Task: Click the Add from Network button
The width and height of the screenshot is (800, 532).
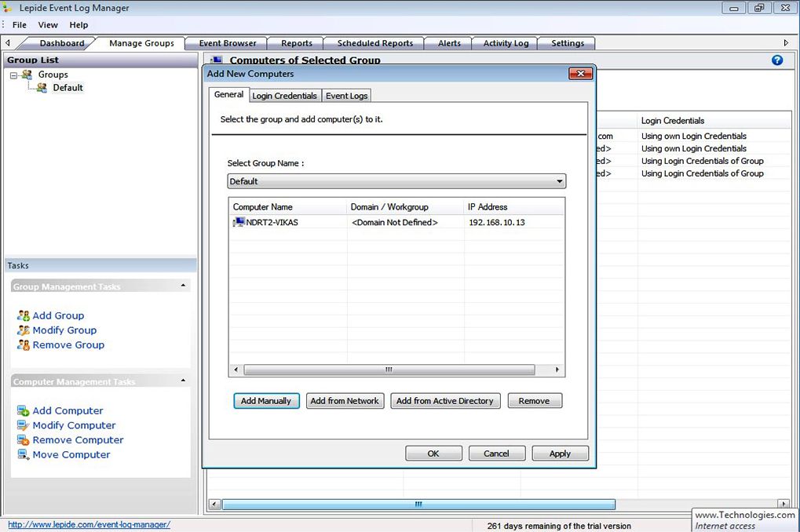Action: (345, 401)
